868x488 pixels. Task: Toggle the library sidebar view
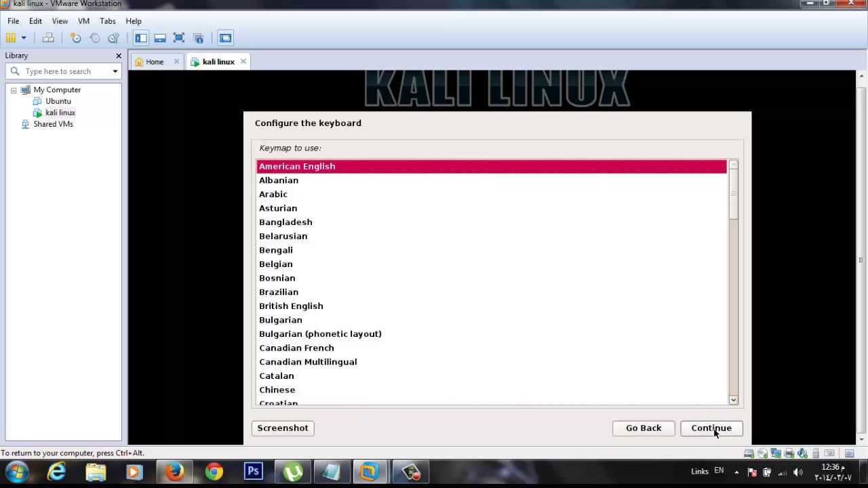coord(141,38)
